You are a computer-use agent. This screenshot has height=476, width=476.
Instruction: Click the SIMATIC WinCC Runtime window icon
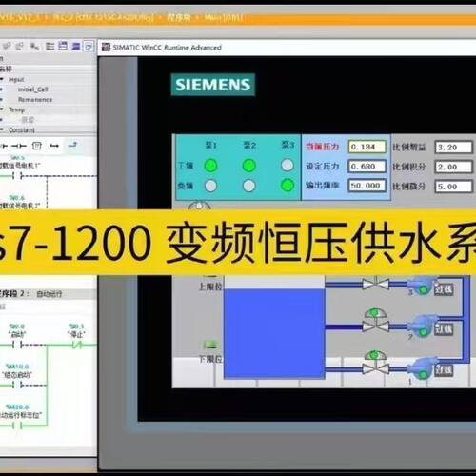coord(106,48)
